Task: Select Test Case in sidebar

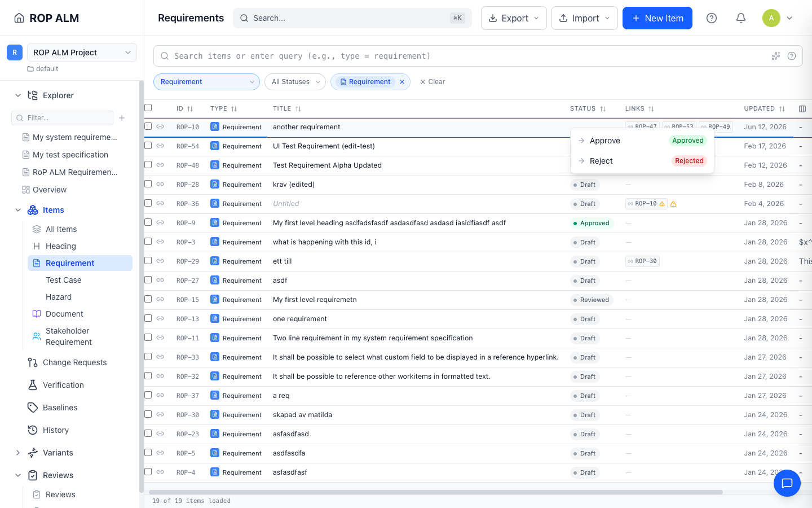Action: (64, 280)
